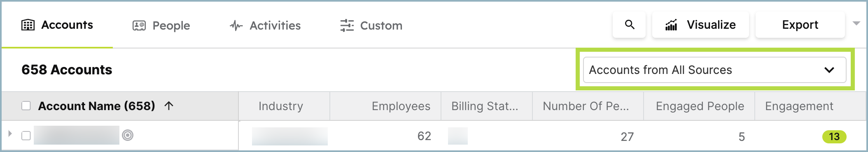Click the sort ascending arrow on Account Name
Image resolution: width=868 pixels, height=152 pixels.
[x=169, y=106]
